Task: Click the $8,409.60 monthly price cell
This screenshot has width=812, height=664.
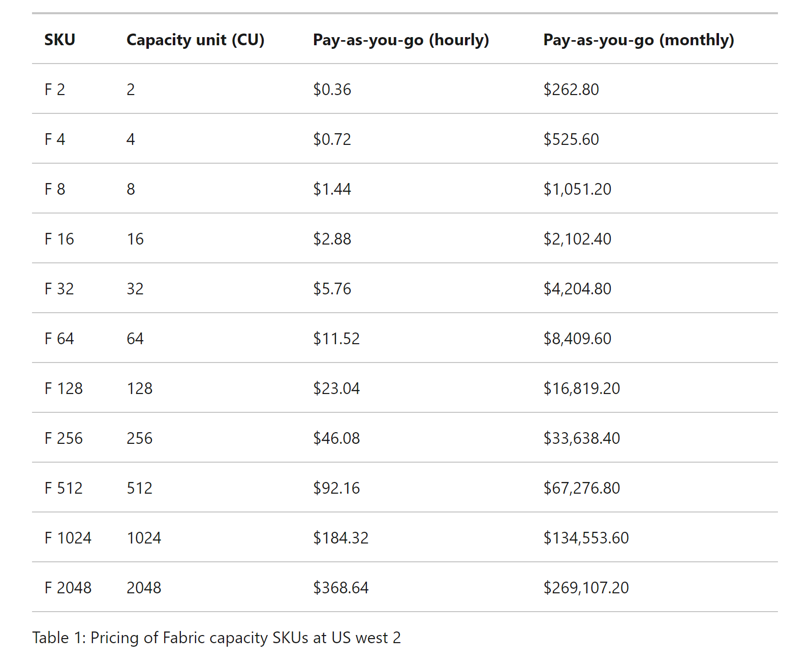Action: pyautogui.click(x=577, y=339)
